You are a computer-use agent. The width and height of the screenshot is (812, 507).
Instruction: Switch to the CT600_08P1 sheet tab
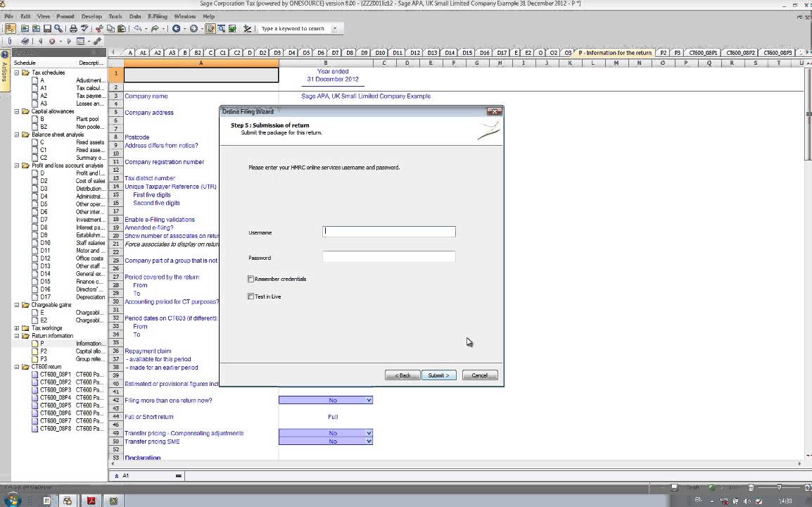click(x=703, y=53)
